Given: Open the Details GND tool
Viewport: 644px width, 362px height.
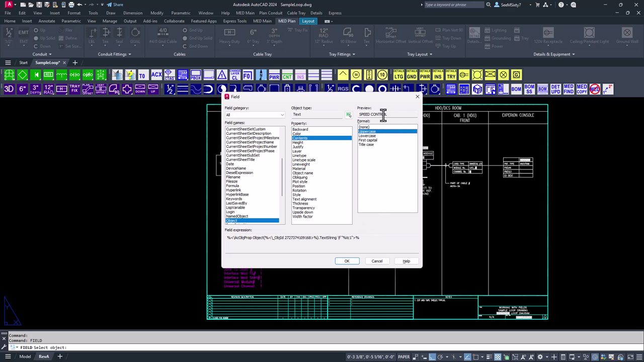Looking at the screenshot, I should pyautogui.click(x=412, y=75).
